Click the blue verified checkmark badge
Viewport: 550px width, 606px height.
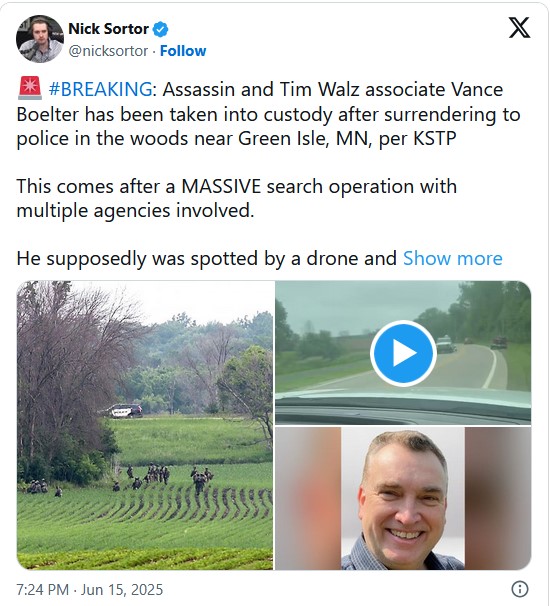pyautogui.click(x=160, y=29)
